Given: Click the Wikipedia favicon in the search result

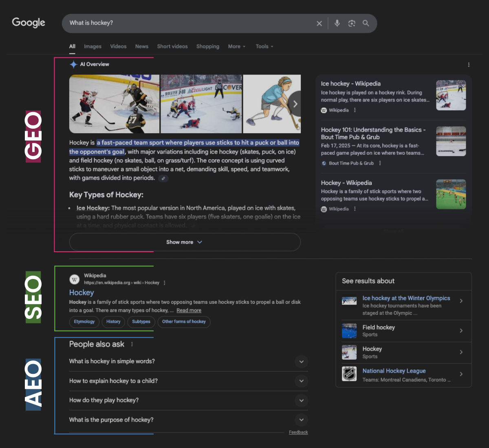Looking at the screenshot, I should (75, 279).
